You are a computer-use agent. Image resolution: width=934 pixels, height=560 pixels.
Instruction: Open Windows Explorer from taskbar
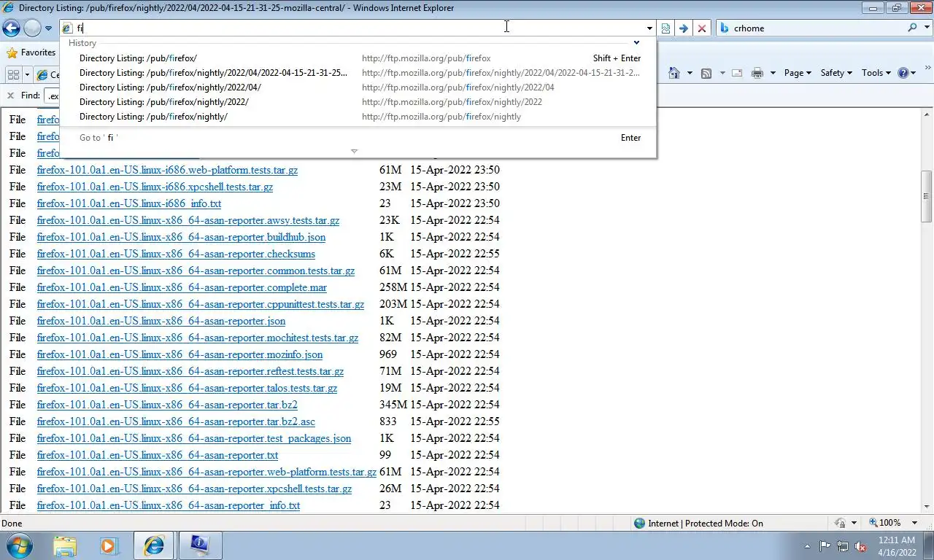[65, 545]
